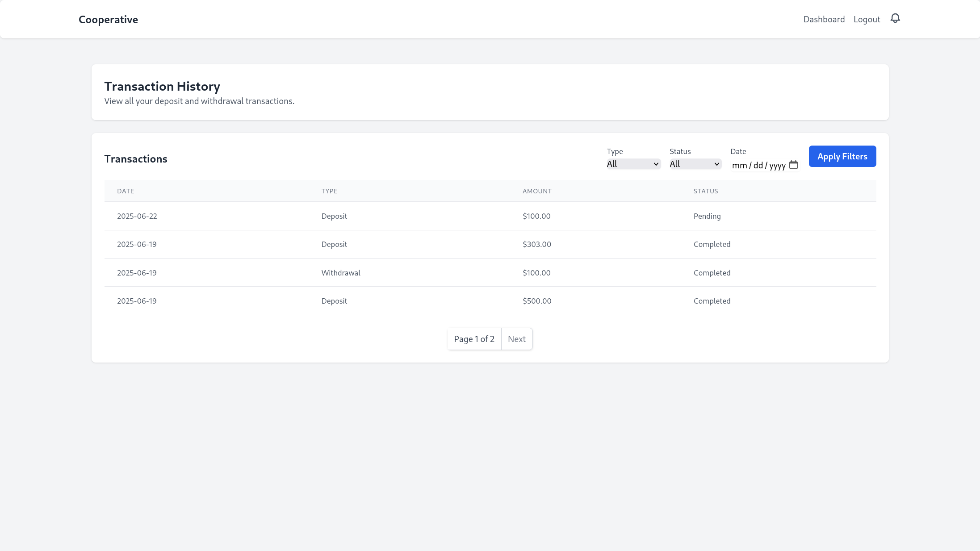The image size is (980, 551).
Task: Click the Date filter input field
Action: pos(758,165)
